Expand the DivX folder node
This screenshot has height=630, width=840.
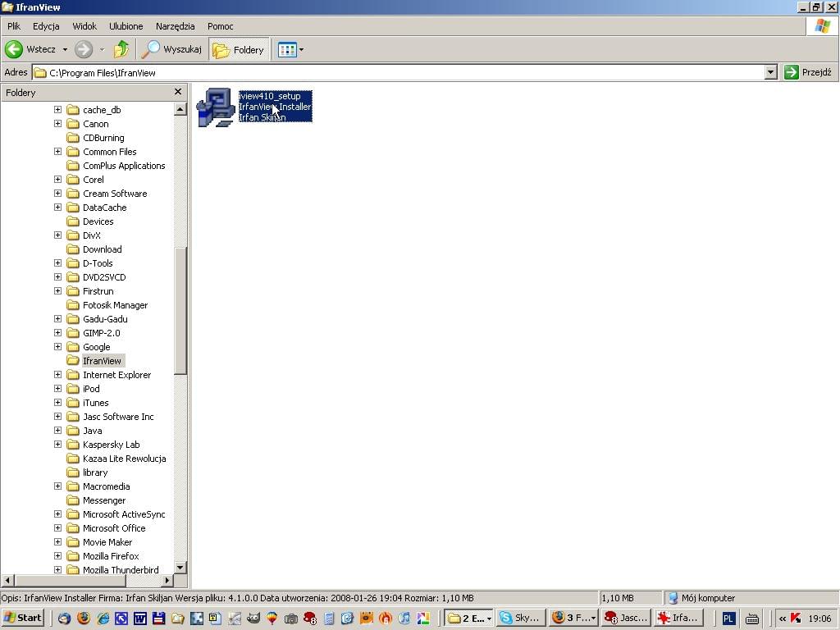58,235
